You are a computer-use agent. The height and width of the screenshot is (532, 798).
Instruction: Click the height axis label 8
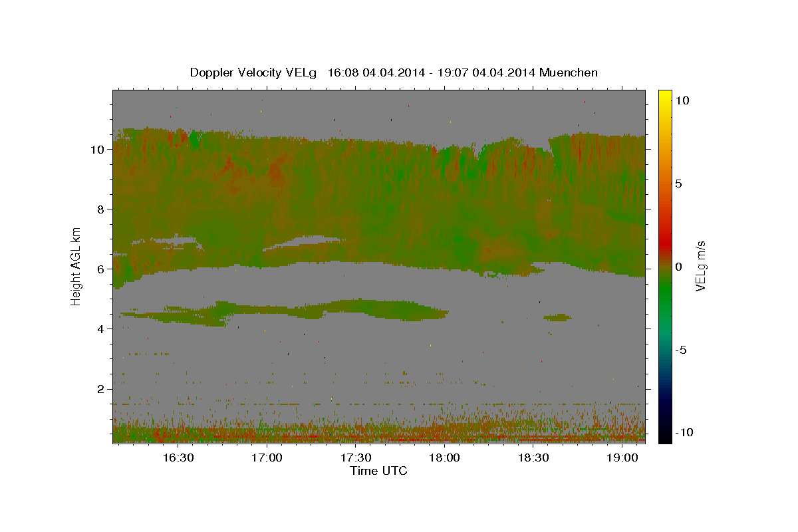101,209
